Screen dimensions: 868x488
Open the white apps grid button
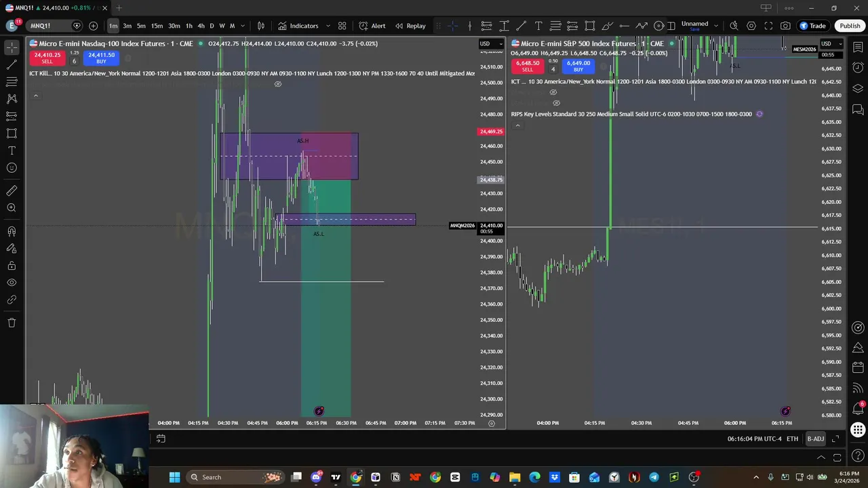[858, 430]
